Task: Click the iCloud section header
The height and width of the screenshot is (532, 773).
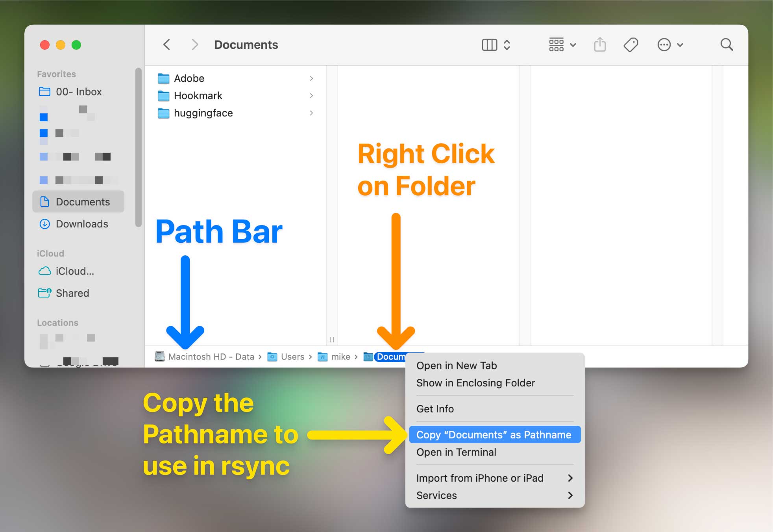Action: 50,253
